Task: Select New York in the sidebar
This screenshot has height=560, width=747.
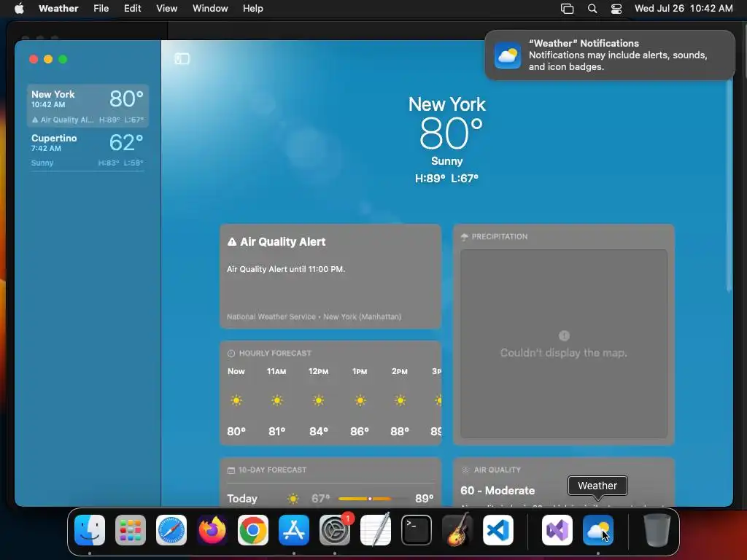Action: pyautogui.click(x=88, y=106)
